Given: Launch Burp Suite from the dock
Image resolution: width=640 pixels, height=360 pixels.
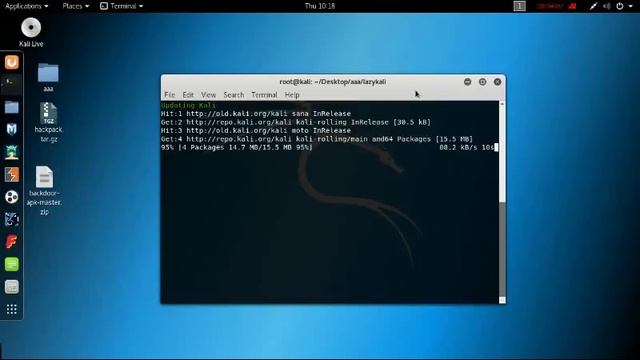Looking at the screenshot, I should click(11, 174).
